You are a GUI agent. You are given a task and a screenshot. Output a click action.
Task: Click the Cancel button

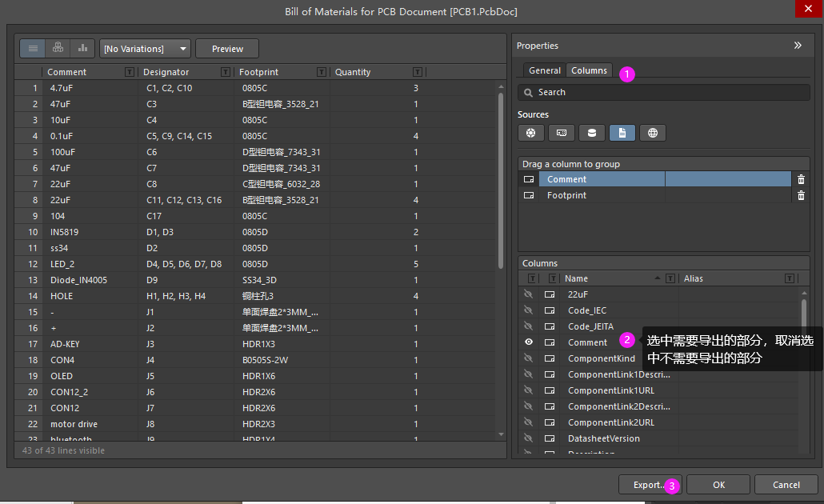click(x=786, y=485)
